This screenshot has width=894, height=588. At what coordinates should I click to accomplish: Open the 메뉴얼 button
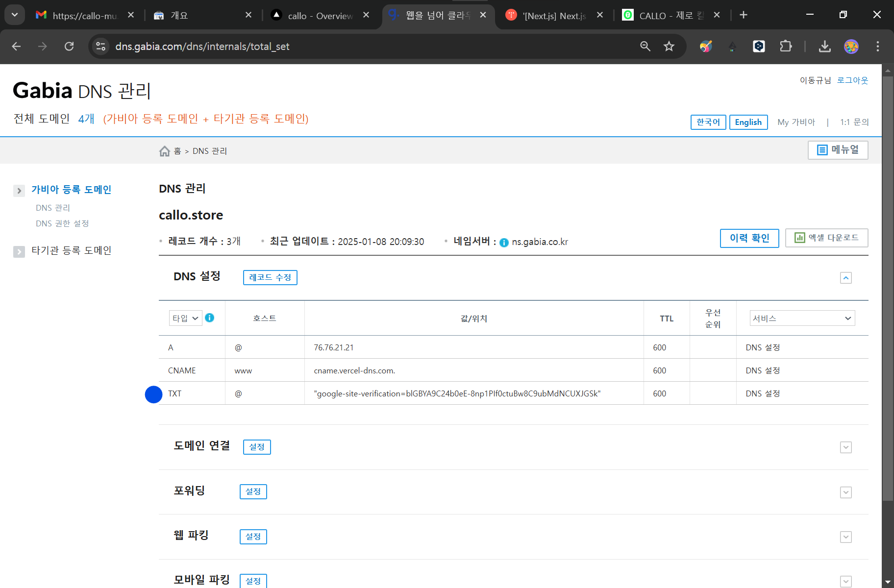(838, 150)
